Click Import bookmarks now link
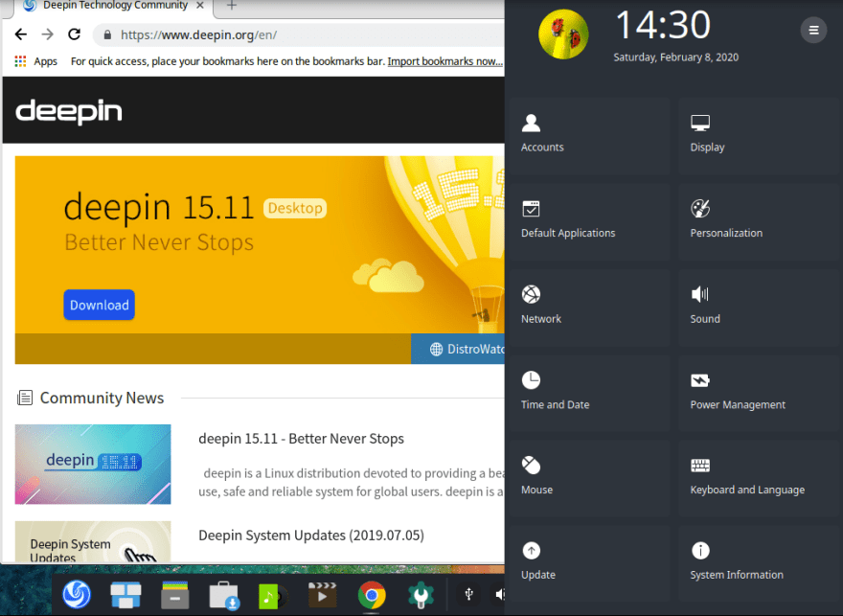Viewport: 843px width, 616px height. (445, 61)
